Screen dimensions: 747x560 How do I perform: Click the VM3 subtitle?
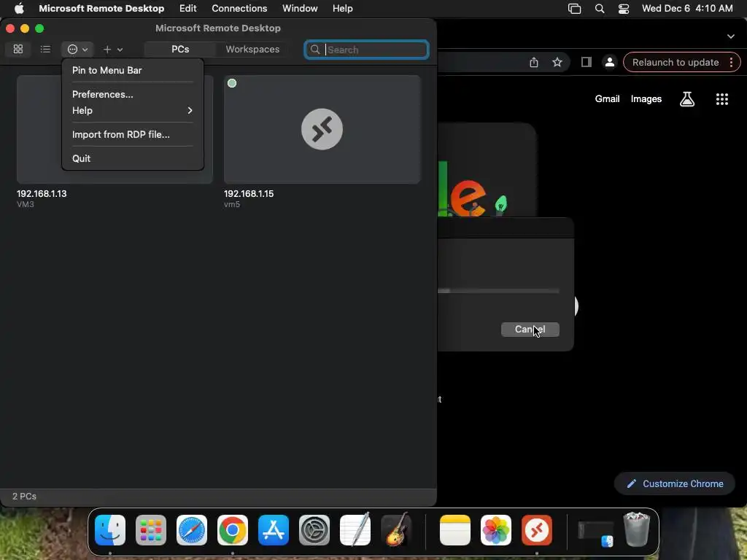click(26, 204)
